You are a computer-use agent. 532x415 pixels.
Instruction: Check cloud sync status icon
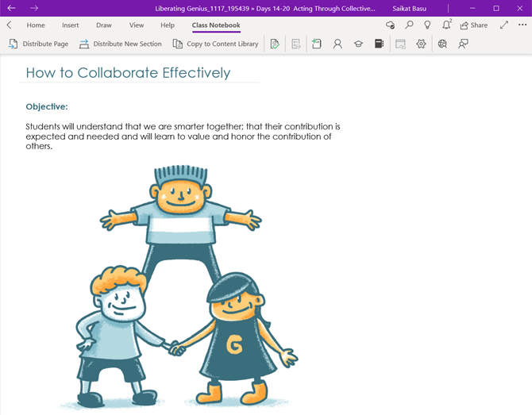(x=390, y=25)
